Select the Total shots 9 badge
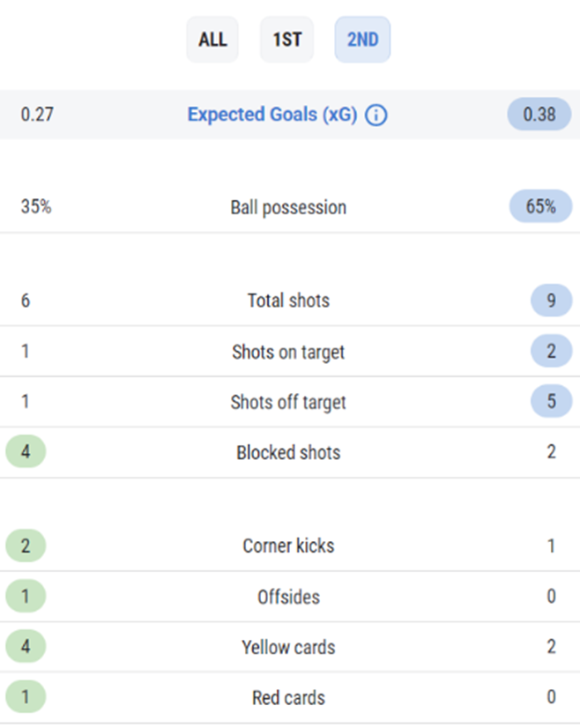The width and height of the screenshot is (580, 728). point(551,301)
